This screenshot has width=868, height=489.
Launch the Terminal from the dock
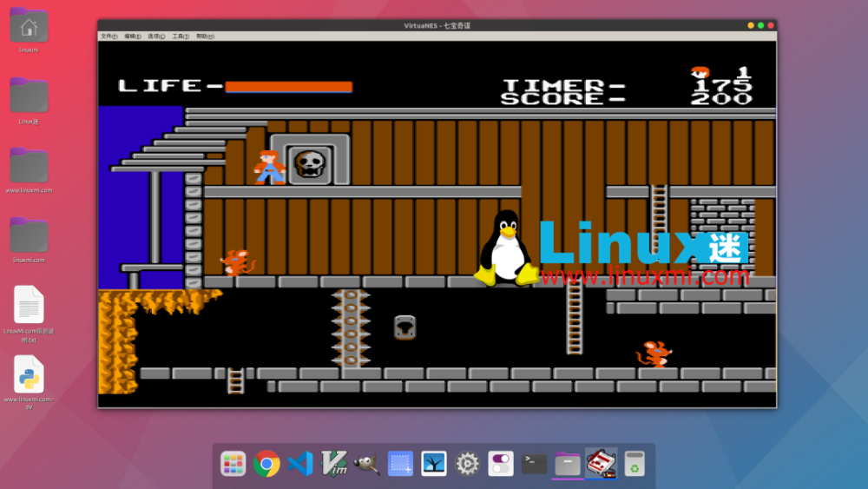(535, 464)
